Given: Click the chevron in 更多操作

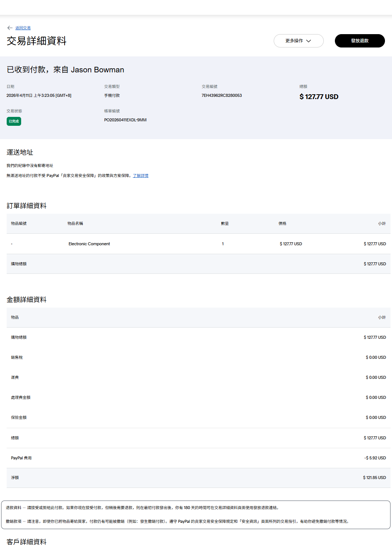Looking at the screenshot, I should point(309,41).
